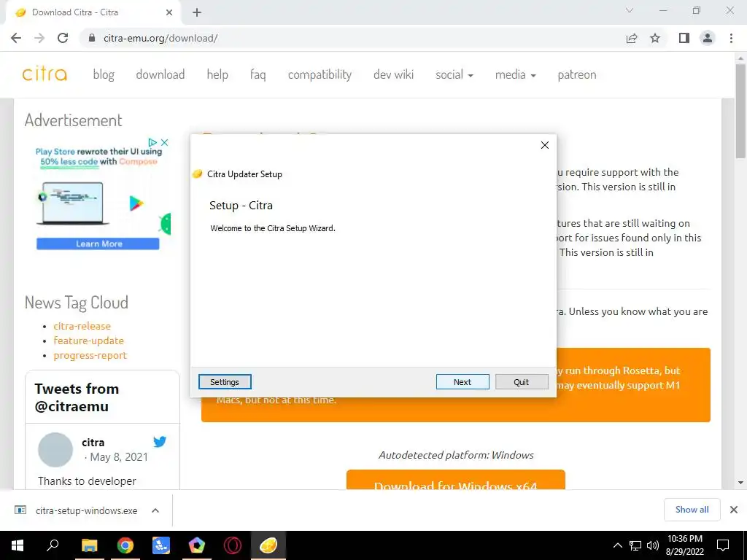Viewport: 747px width, 560px height.
Task: Click the padlock site info icon
Action: click(92, 38)
